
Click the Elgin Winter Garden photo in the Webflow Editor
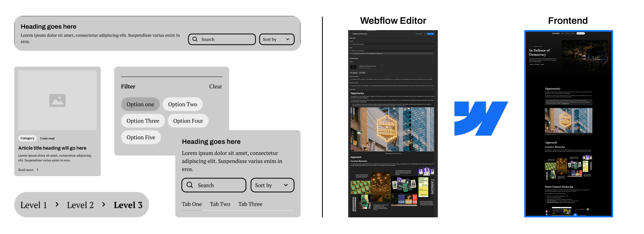(x=392, y=129)
